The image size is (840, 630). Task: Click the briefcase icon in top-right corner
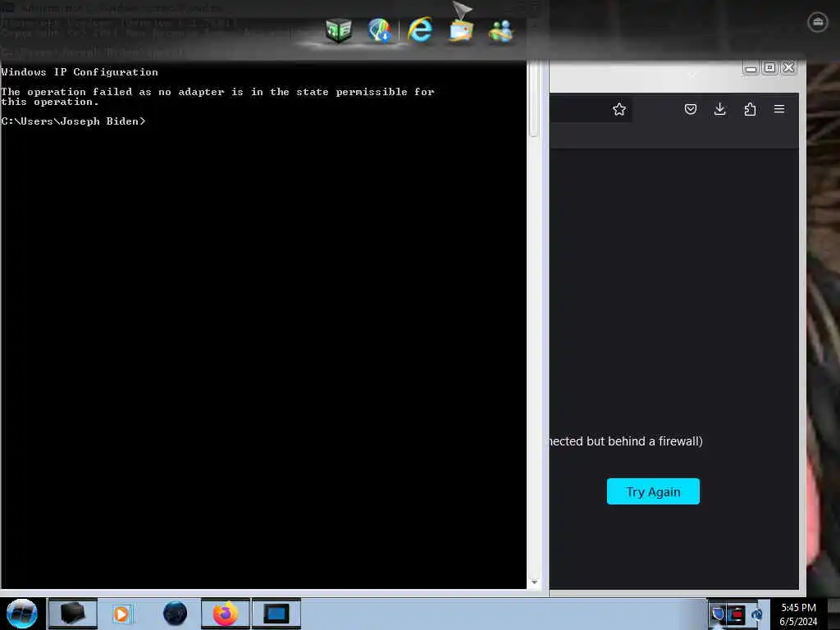point(817,22)
